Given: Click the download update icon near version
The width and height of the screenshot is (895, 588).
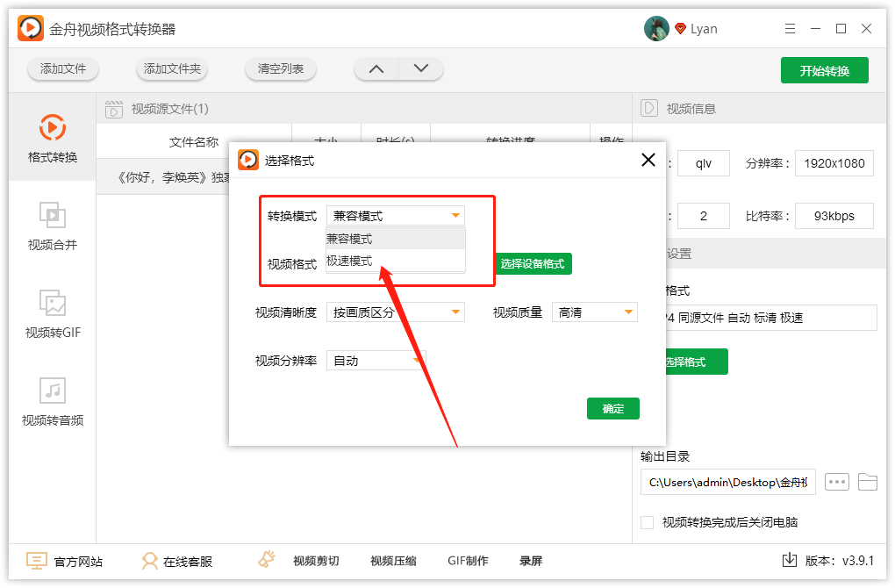Looking at the screenshot, I should (790, 559).
